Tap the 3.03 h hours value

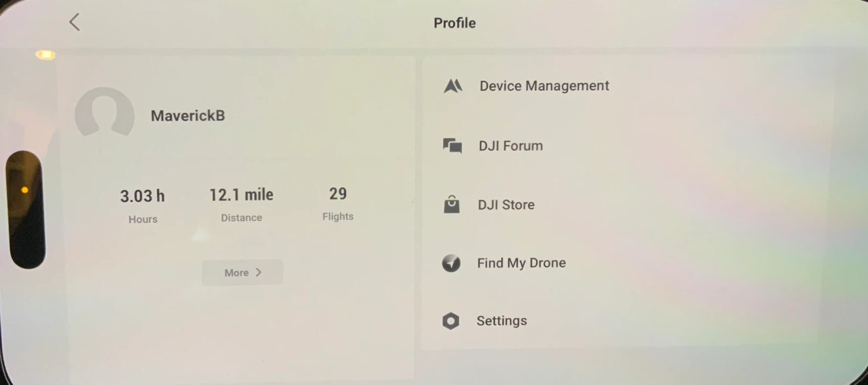click(142, 196)
